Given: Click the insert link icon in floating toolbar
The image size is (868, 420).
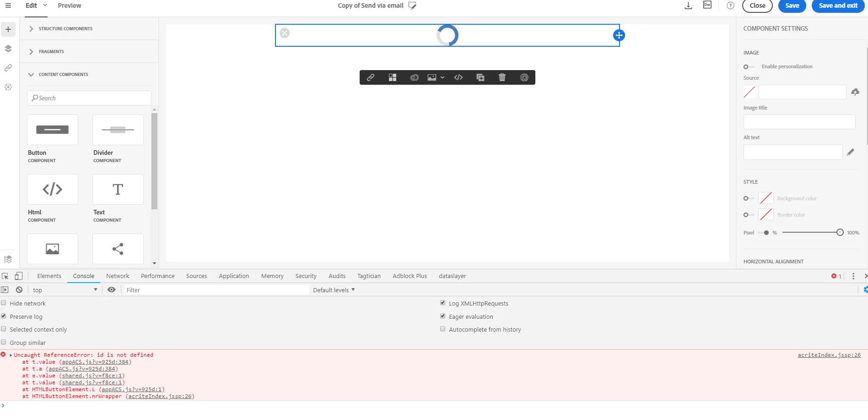Looking at the screenshot, I should coord(371,77).
